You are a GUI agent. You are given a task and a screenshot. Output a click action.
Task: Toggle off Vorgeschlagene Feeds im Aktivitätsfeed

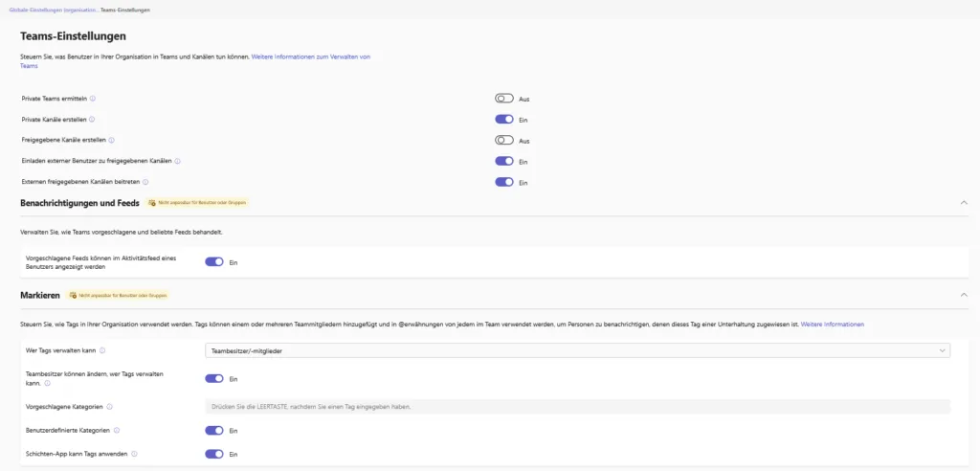point(214,261)
